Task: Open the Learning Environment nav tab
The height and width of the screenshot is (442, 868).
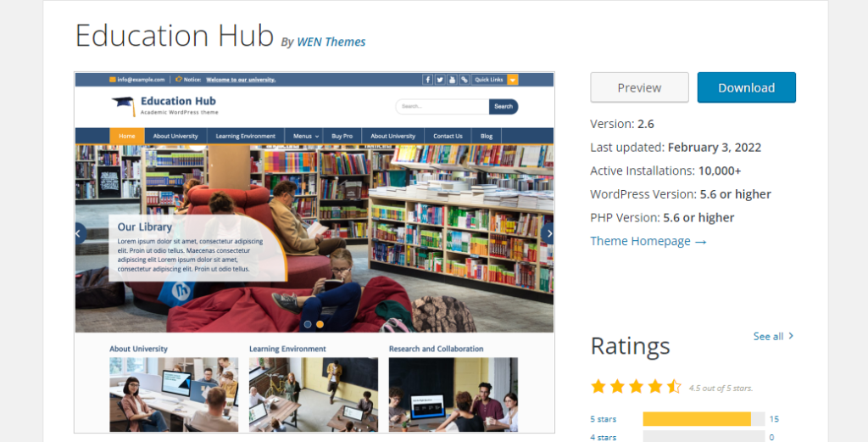Action: point(245,137)
